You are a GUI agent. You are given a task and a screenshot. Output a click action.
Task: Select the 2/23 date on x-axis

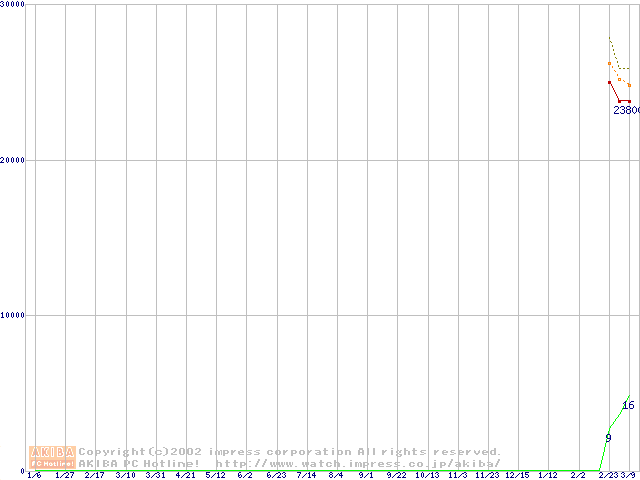click(608, 475)
